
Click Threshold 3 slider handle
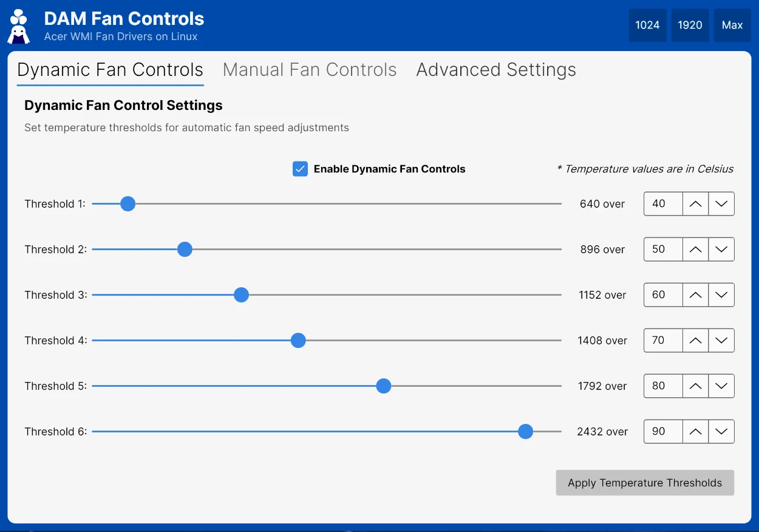tap(241, 295)
